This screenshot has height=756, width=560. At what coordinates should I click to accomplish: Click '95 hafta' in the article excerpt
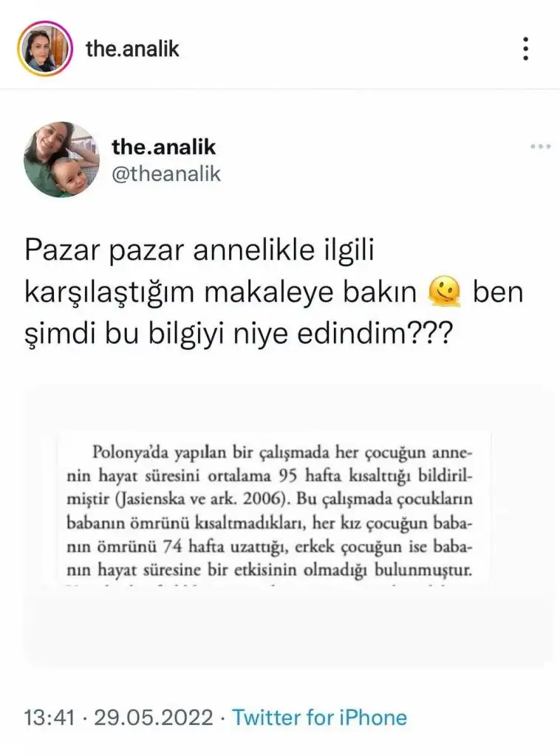tap(310, 476)
